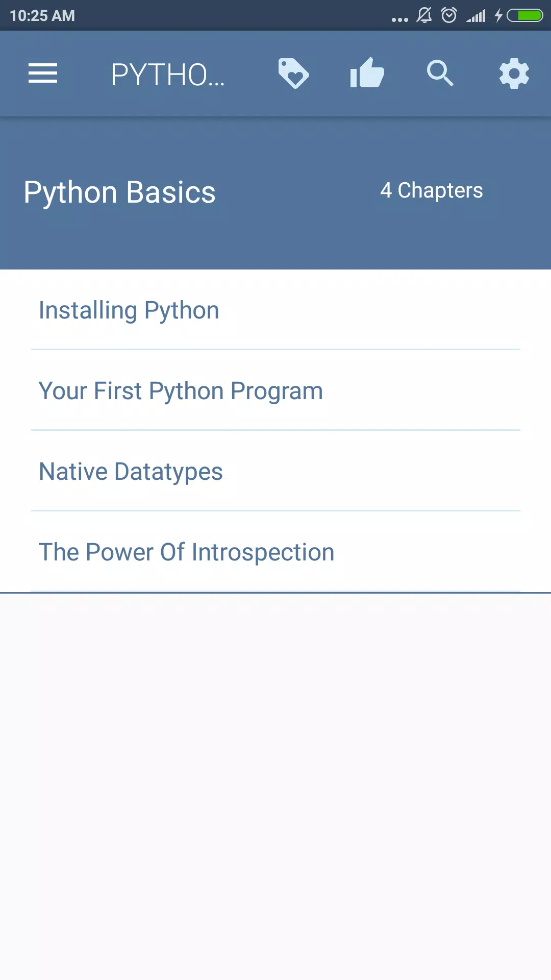Tap the signal strength bars icon
Viewport: 551px width, 980px height.
[476, 16]
